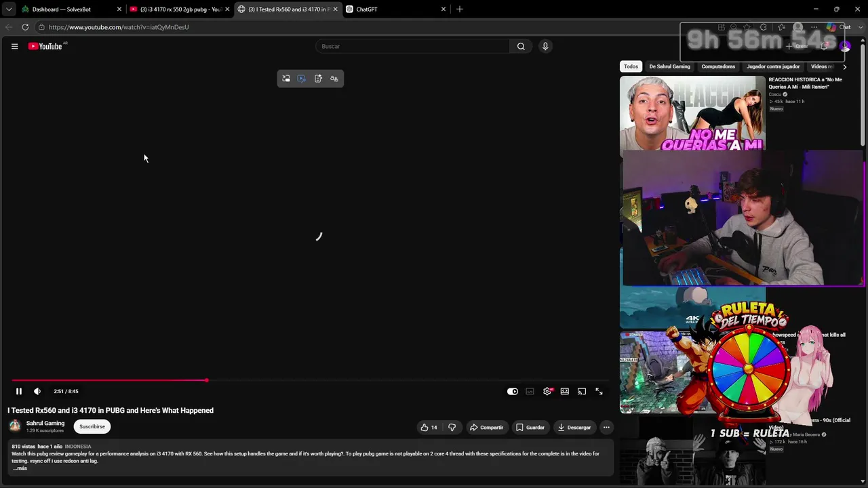
Task: Open Copilot Chat in the browser toolbar
Action: point(837,27)
